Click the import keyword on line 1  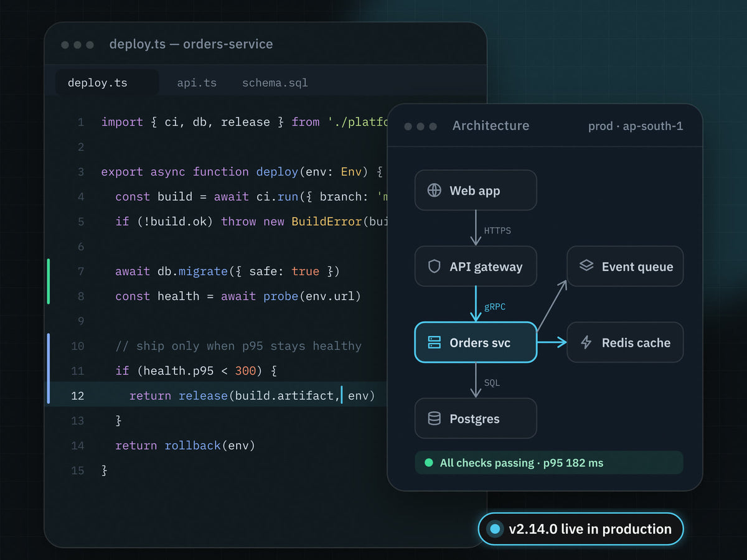pyautogui.click(x=122, y=122)
